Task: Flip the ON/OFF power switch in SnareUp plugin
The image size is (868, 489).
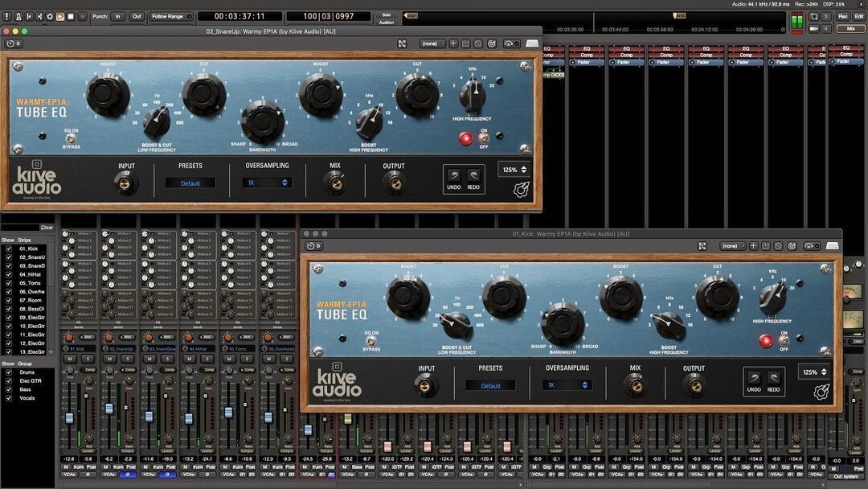Action: (x=483, y=138)
